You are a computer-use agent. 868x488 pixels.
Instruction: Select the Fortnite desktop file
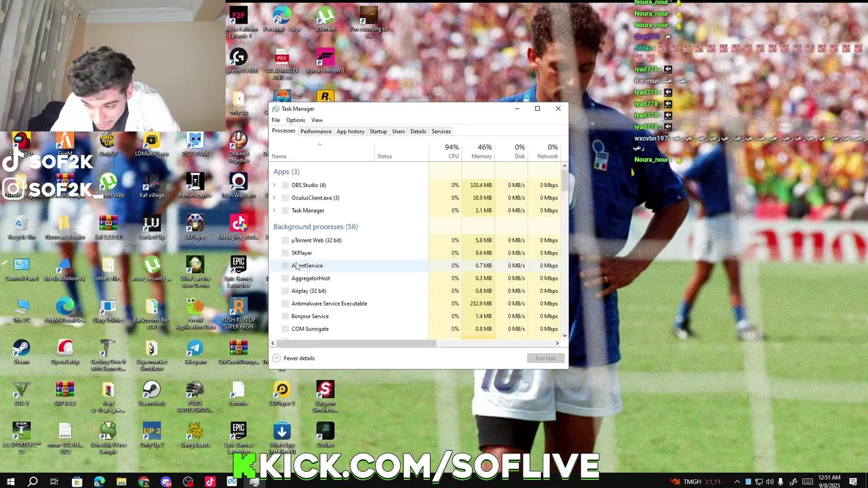pos(238,394)
